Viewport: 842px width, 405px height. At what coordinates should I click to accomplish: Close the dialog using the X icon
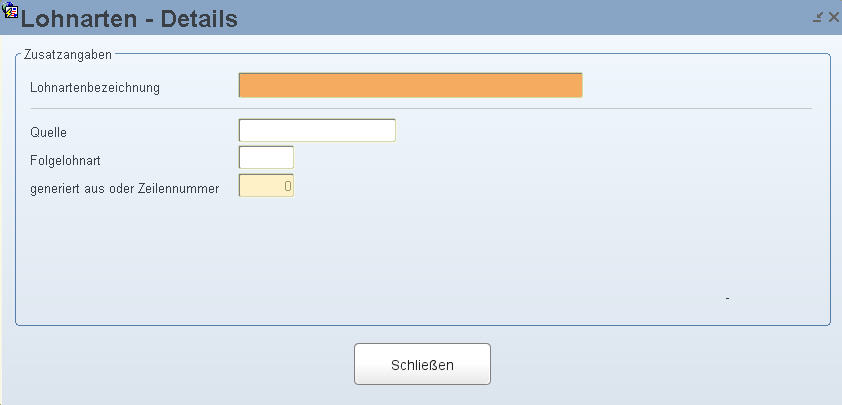[833, 17]
